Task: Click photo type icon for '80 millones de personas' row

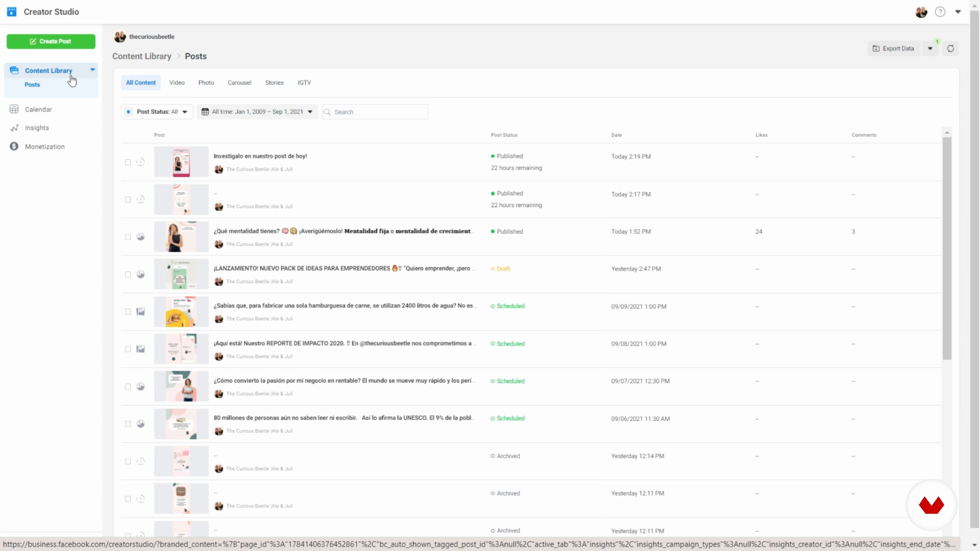Action: (x=141, y=424)
